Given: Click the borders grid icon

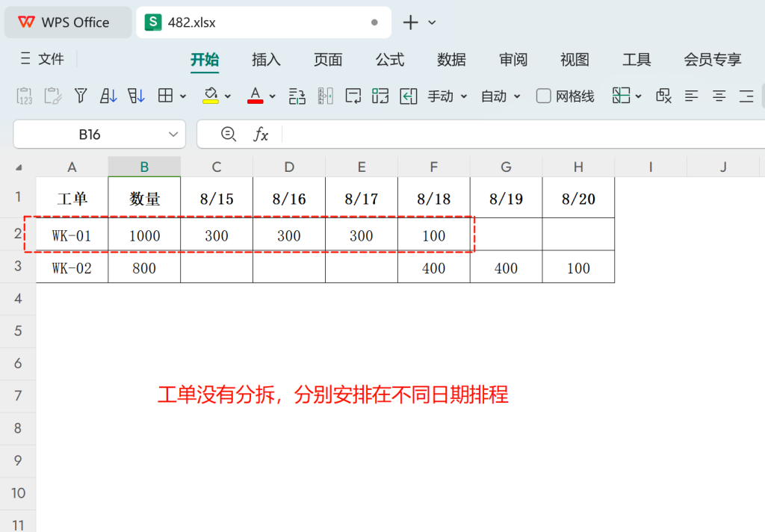Looking at the screenshot, I should (x=165, y=96).
